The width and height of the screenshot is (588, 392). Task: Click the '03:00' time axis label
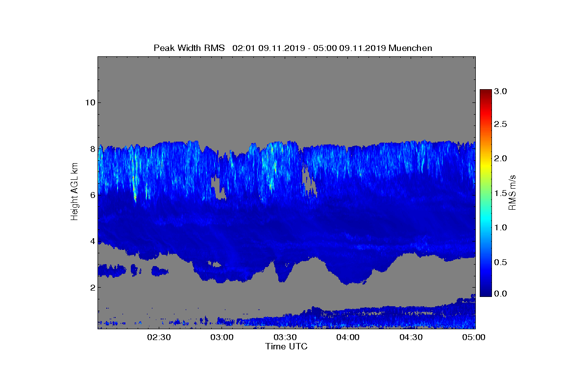coord(222,338)
